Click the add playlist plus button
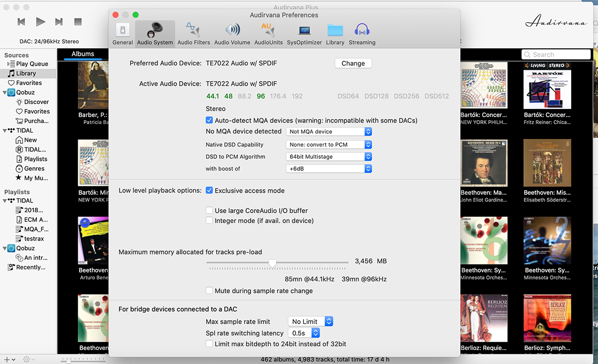598x364 pixels. (6, 359)
